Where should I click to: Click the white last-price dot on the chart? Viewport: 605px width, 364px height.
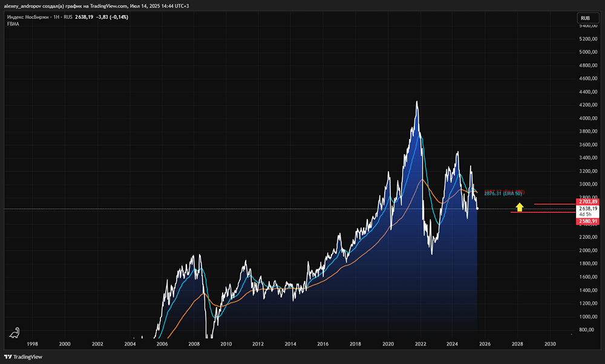(x=477, y=209)
